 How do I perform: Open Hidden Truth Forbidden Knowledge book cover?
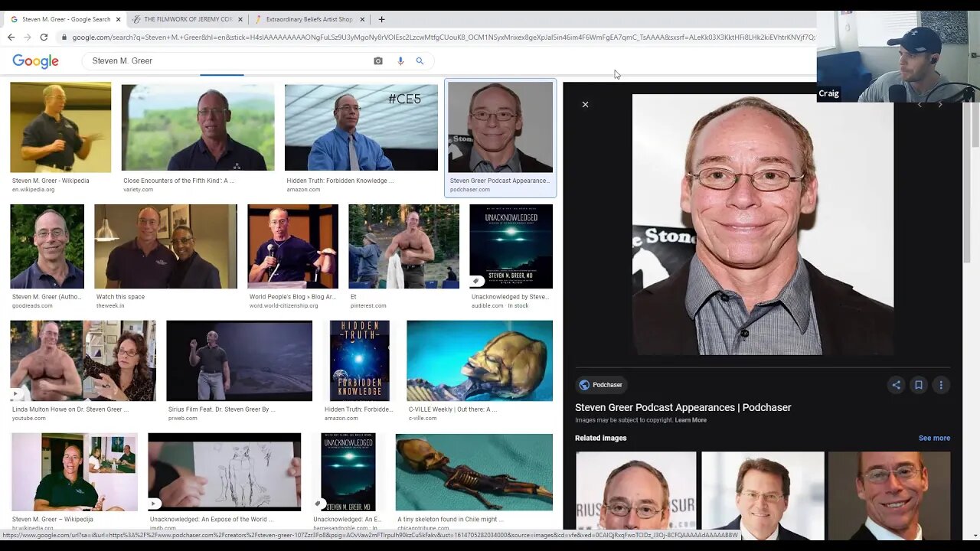coord(359,360)
